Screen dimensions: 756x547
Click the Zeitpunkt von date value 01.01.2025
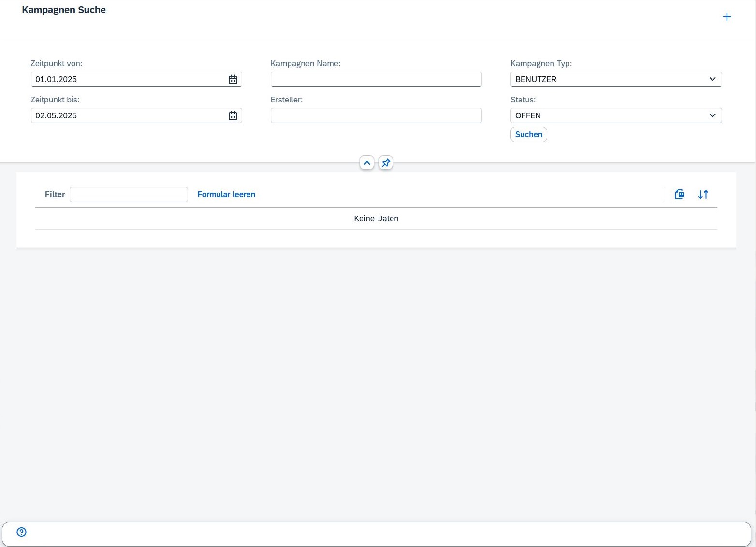pos(56,80)
